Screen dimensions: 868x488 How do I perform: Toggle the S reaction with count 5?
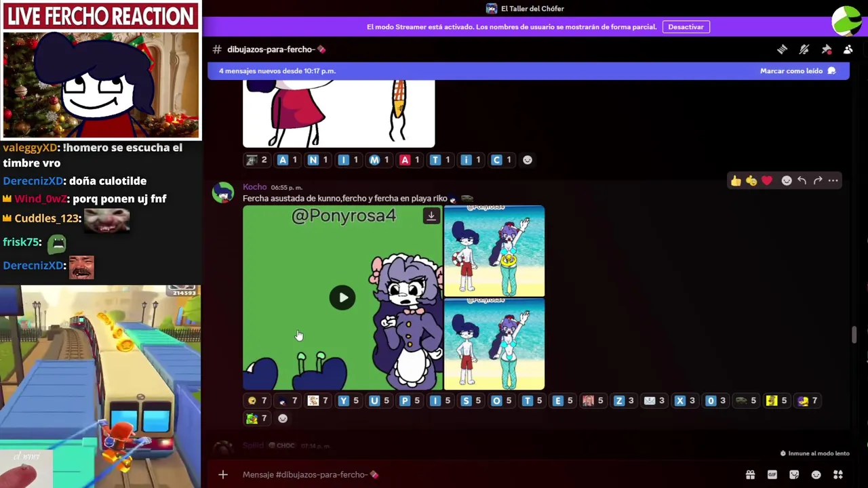point(471,401)
